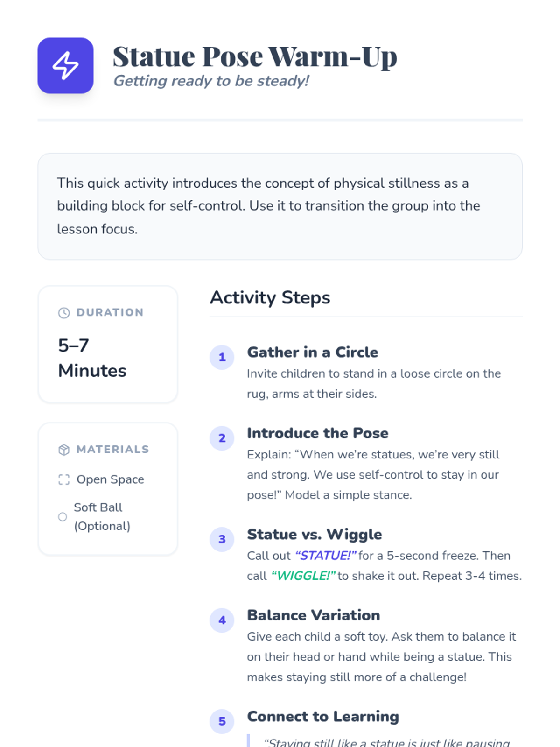Select step number 1 badge

[222, 358]
